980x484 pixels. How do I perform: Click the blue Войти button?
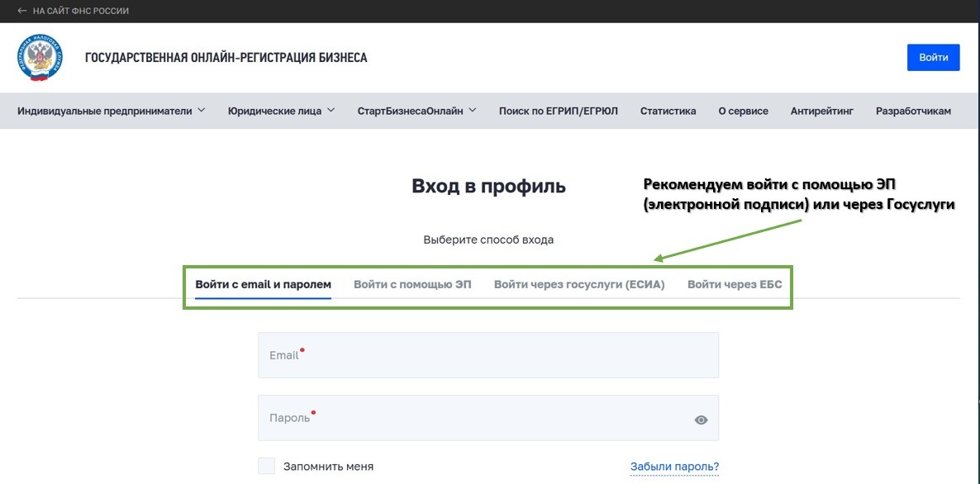(933, 58)
